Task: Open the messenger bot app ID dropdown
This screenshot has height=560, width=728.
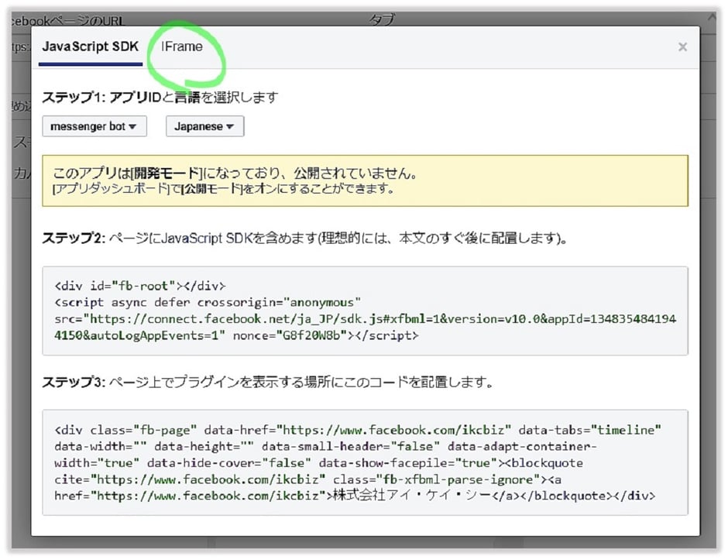Action: pos(94,125)
